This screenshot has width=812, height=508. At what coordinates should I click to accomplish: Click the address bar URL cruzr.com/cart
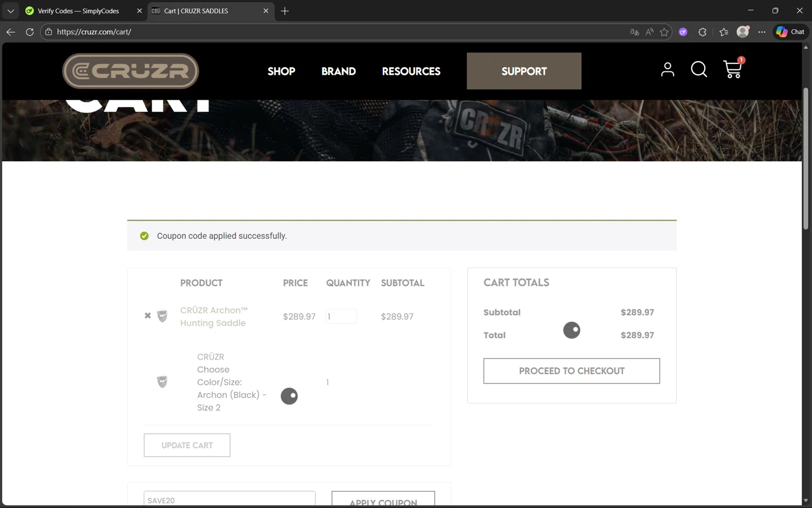coord(94,32)
